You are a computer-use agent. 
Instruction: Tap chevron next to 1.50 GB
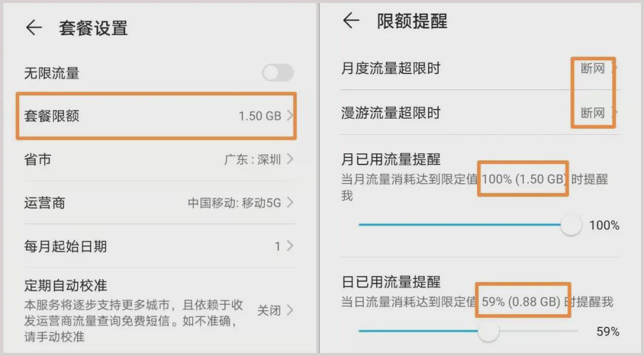point(290,115)
